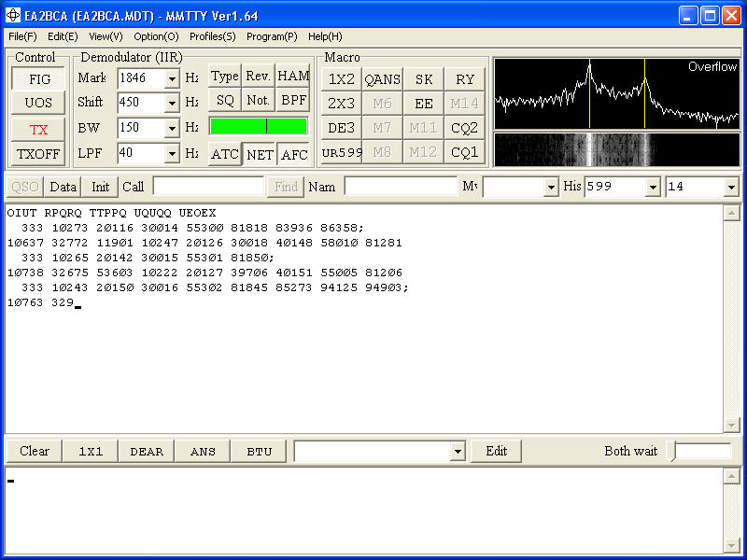Expand the Mark frequency dropdown
The width and height of the screenshot is (747, 560).
click(x=172, y=79)
